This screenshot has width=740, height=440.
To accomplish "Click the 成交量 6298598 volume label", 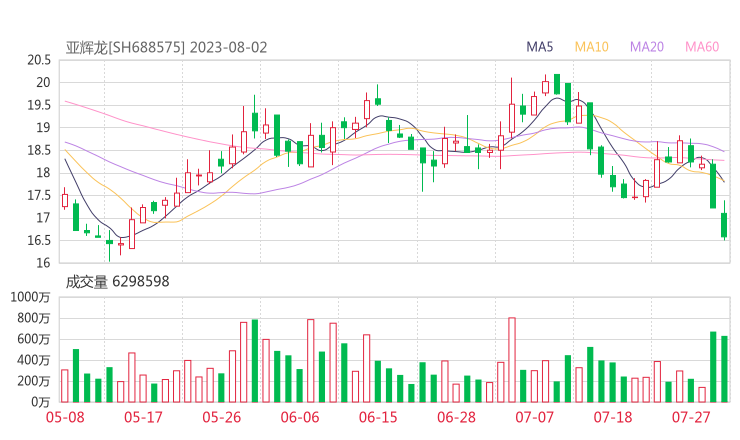I will click(117, 281).
